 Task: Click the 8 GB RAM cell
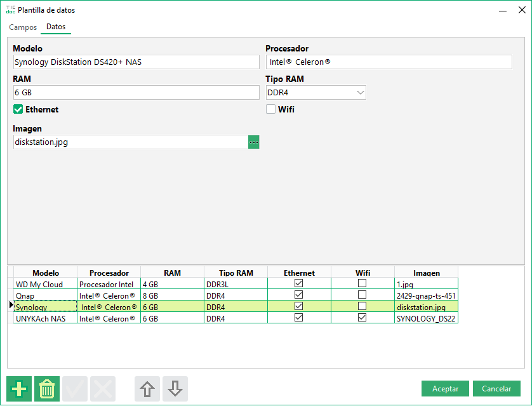pos(172,295)
